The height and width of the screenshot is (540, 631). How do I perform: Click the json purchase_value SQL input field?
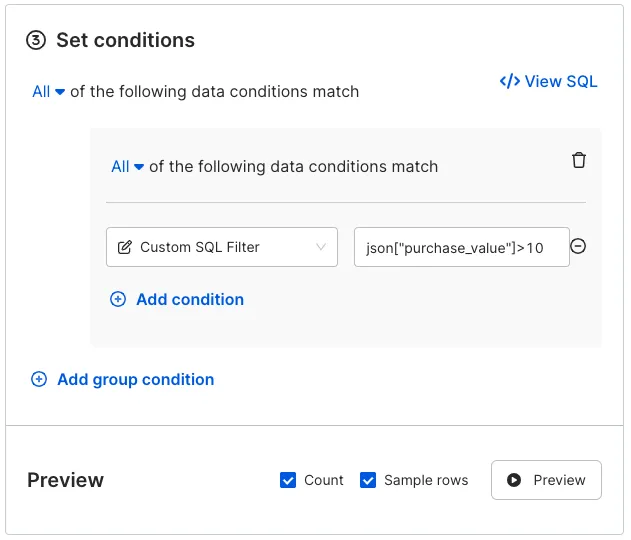pos(462,247)
